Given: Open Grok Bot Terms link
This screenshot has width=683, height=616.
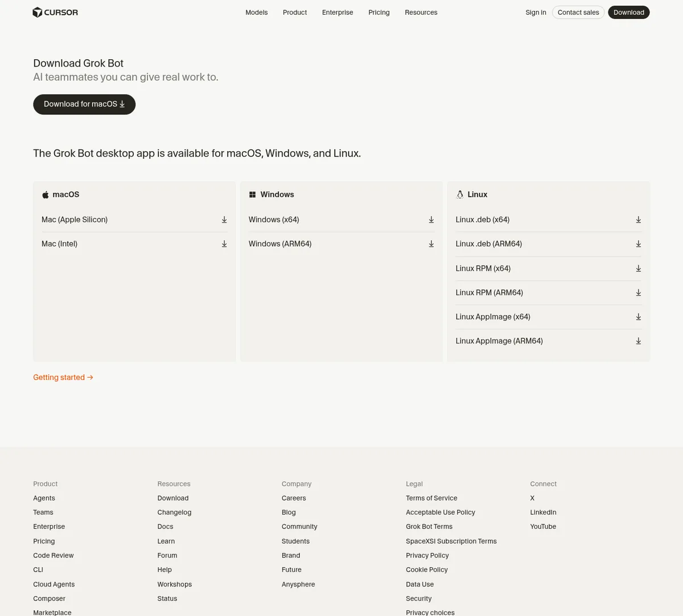Looking at the screenshot, I should click(429, 527).
